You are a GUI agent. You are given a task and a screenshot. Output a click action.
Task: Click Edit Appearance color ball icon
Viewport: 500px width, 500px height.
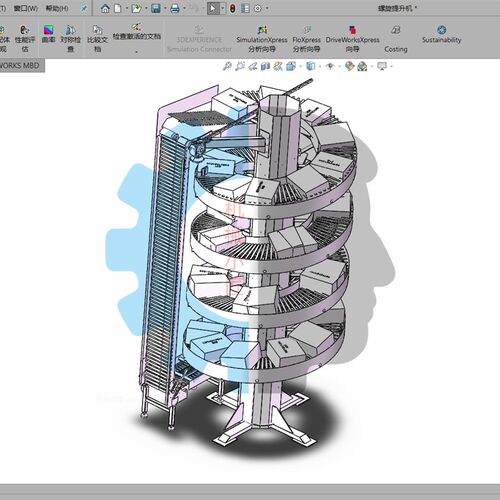[349, 66]
